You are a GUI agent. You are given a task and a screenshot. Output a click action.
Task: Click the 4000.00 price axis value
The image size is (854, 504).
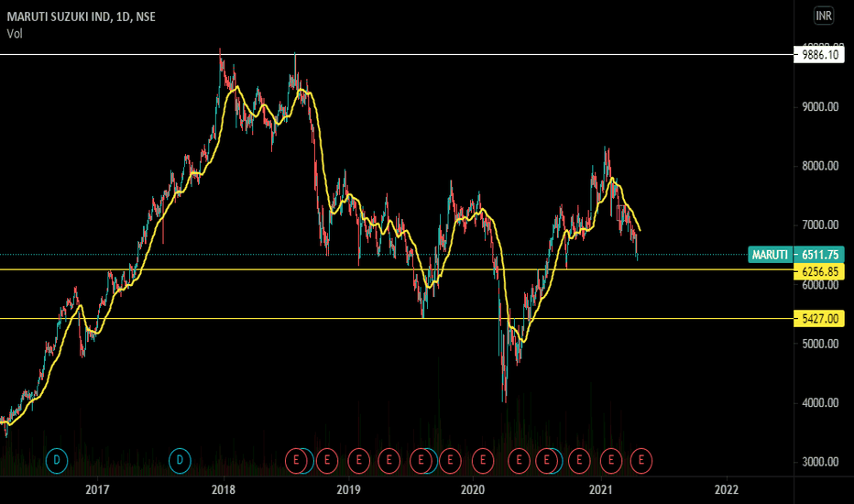tap(820, 402)
